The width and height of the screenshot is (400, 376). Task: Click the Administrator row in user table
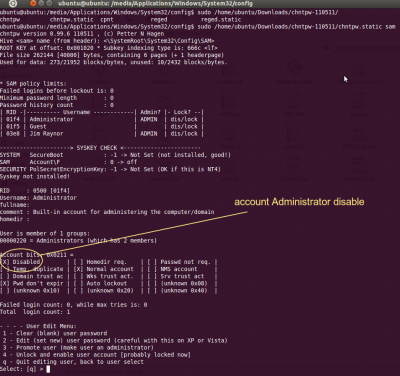point(102,119)
